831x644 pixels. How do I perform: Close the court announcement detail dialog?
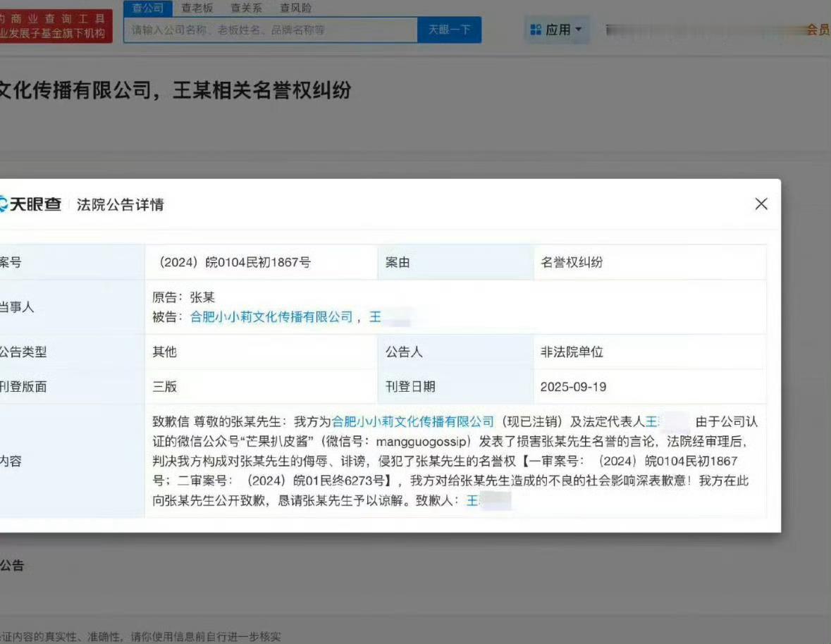(x=761, y=204)
